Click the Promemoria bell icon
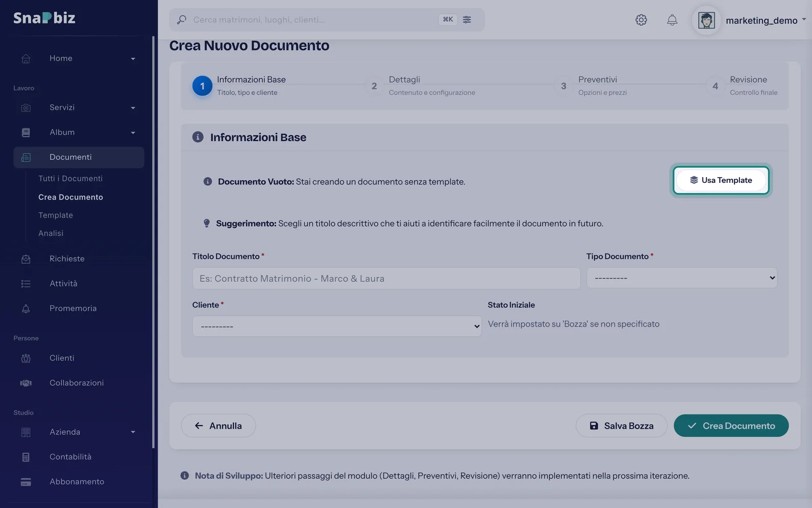 (26, 309)
